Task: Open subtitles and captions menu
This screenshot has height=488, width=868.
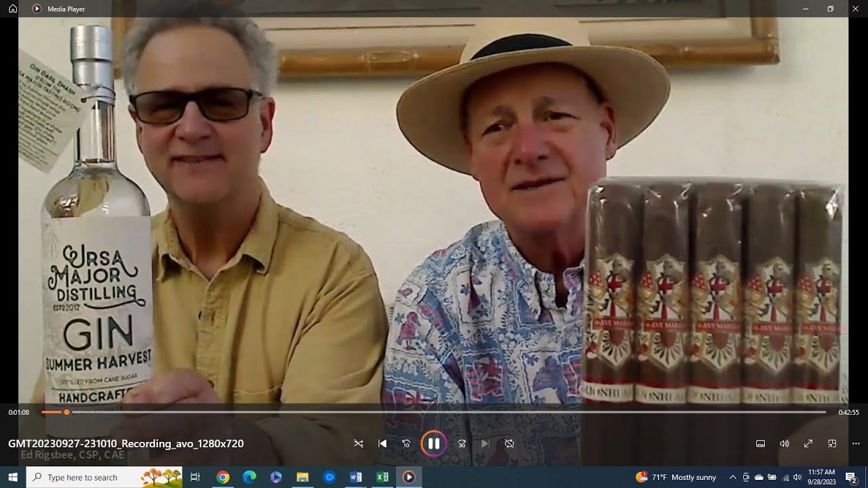Action: [x=761, y=444]
